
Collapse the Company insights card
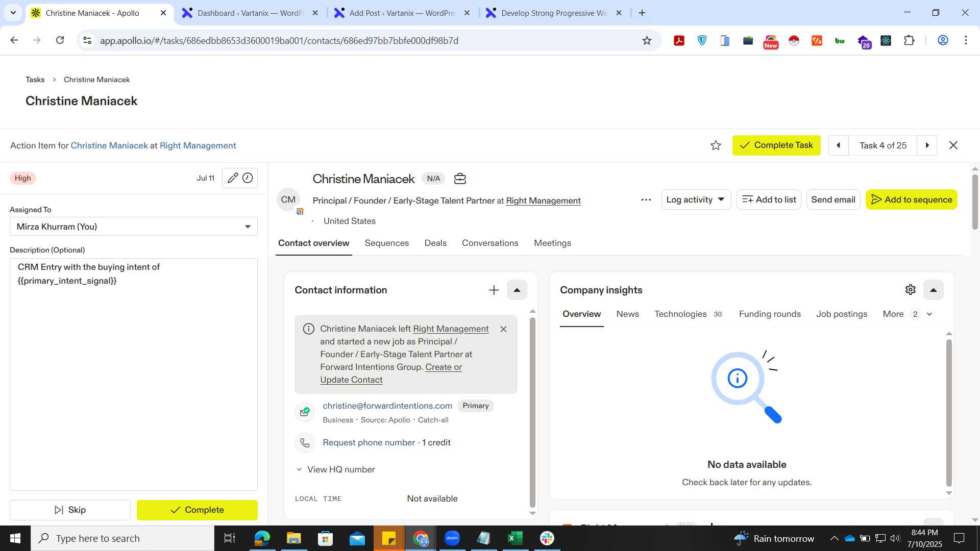[933, 290]
